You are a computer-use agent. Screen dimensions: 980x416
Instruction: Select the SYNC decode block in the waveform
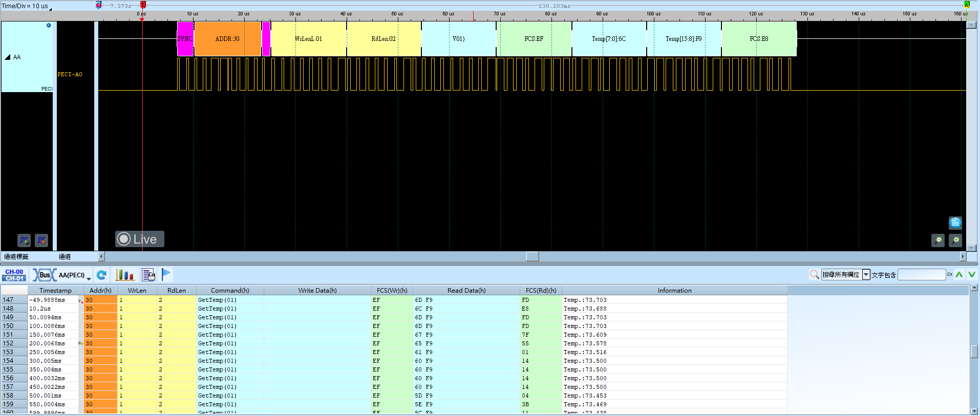pyautogui.click(x=185, y=39)
